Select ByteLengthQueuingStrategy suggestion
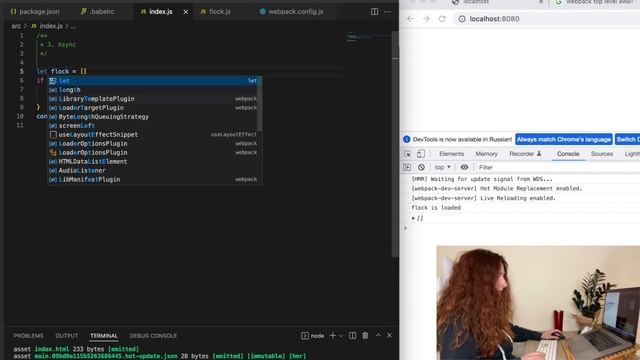Image resolution: width=640 pixels, height=360 pixels. [x=154, y=117]
